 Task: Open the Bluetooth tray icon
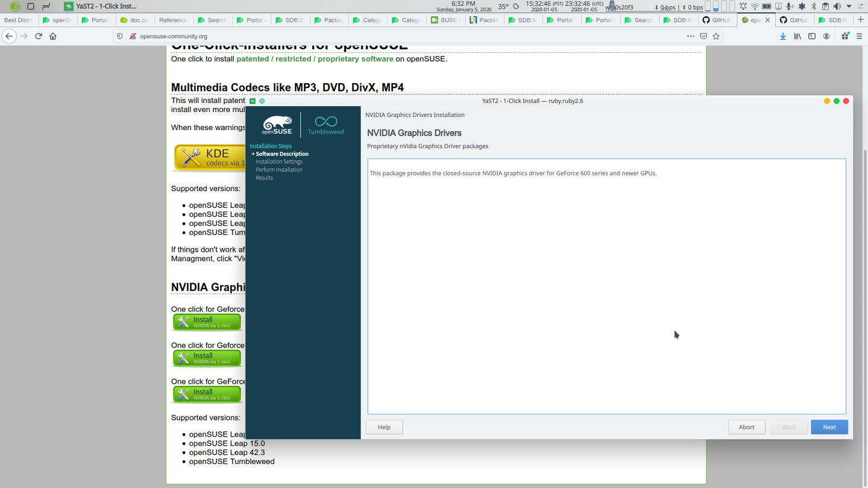pos(813,7)
